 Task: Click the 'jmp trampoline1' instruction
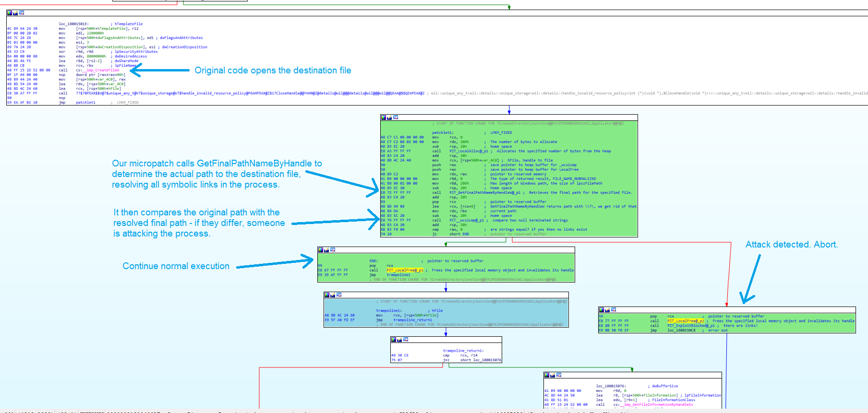[390, 275]
